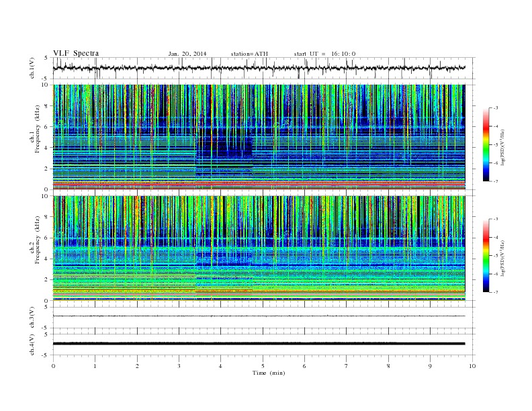
Task: Click the "station=ATH" header label
Action: point(249,54)
